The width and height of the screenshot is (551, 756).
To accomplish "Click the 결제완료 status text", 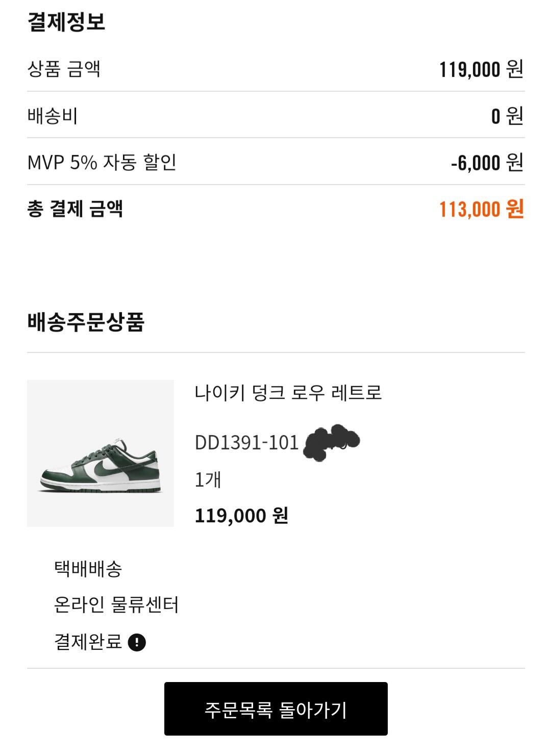I will click(x=88, y=641).
